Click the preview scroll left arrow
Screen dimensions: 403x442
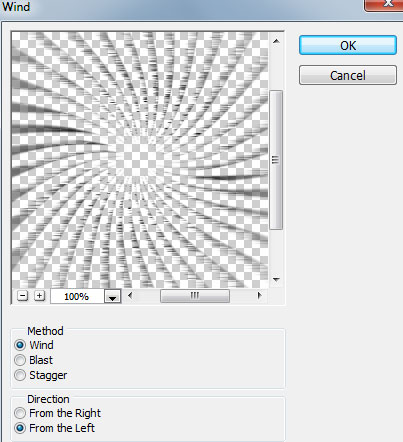(130, 295)
